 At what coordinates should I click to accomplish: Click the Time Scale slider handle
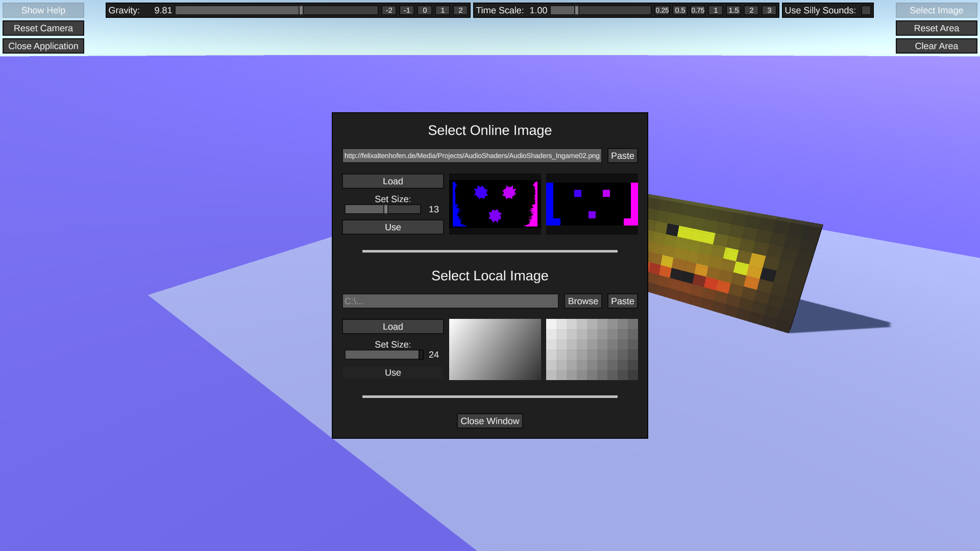click(x=577, y=10)
